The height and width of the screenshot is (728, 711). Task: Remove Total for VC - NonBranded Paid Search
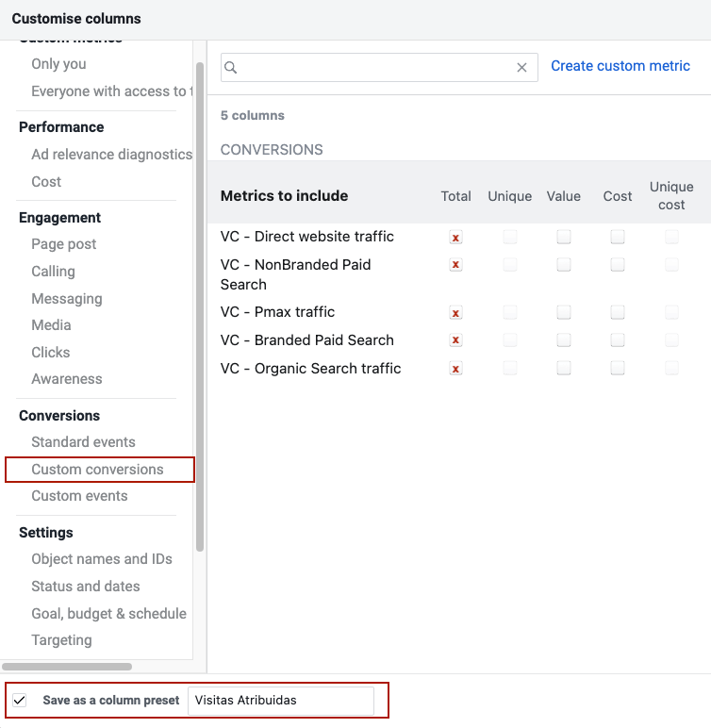(x=455, y=265)
